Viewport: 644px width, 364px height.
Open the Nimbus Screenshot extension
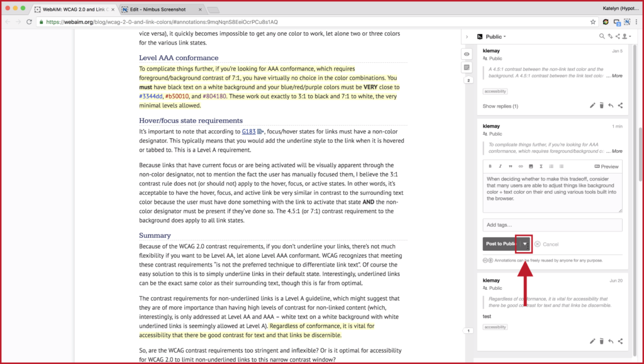627,22
